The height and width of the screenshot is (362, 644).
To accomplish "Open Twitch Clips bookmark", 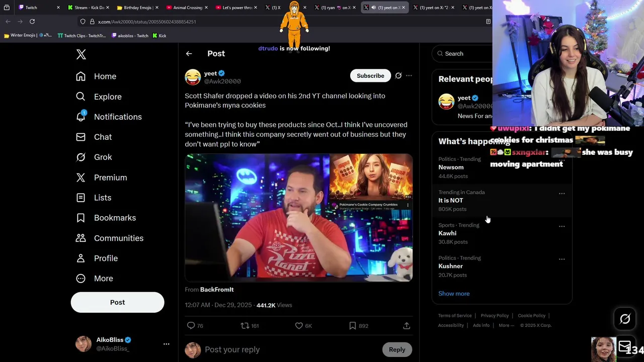I will [82, 36].
